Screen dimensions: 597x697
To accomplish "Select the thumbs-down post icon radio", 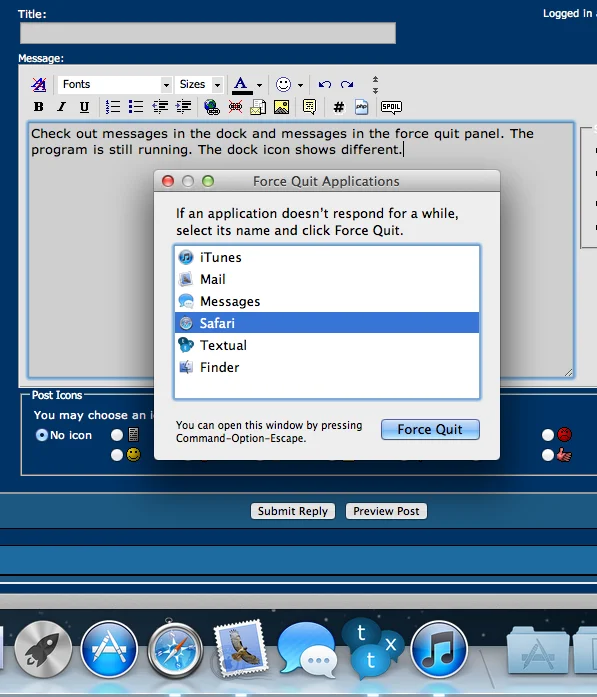I will (548, 455).
